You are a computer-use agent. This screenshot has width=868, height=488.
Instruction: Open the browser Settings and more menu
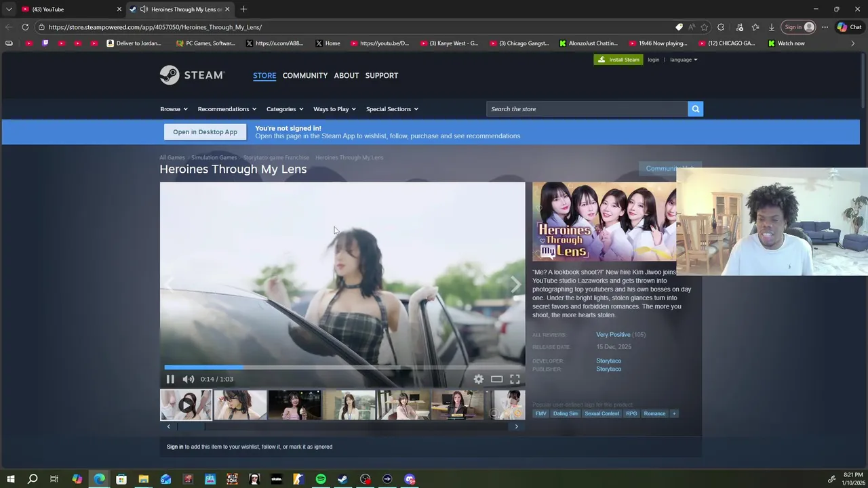pyautogui.click(x=825, y=27)
